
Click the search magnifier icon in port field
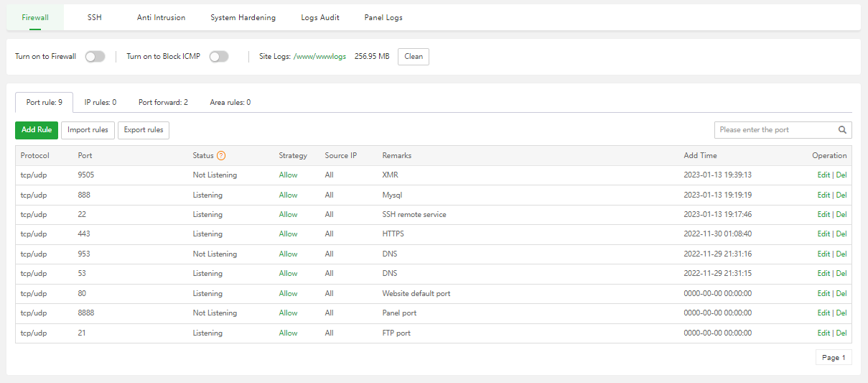(x=842, y=130)
